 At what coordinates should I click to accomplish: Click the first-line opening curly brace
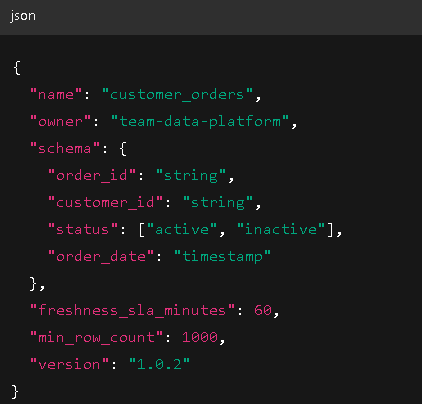point(17,68)
